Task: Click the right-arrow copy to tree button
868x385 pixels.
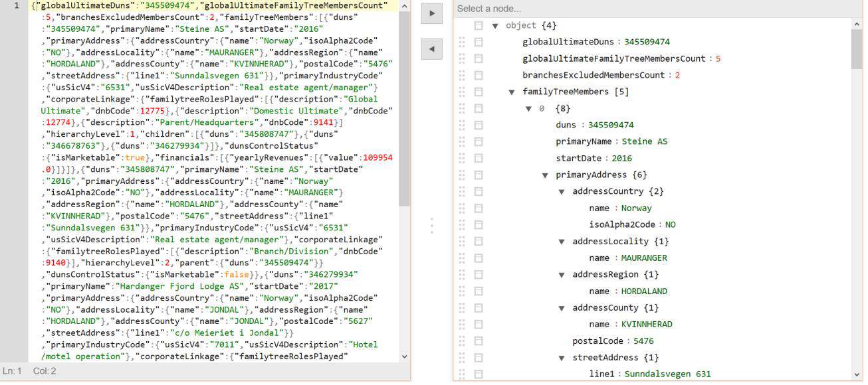Action: [x=432, y=14]
